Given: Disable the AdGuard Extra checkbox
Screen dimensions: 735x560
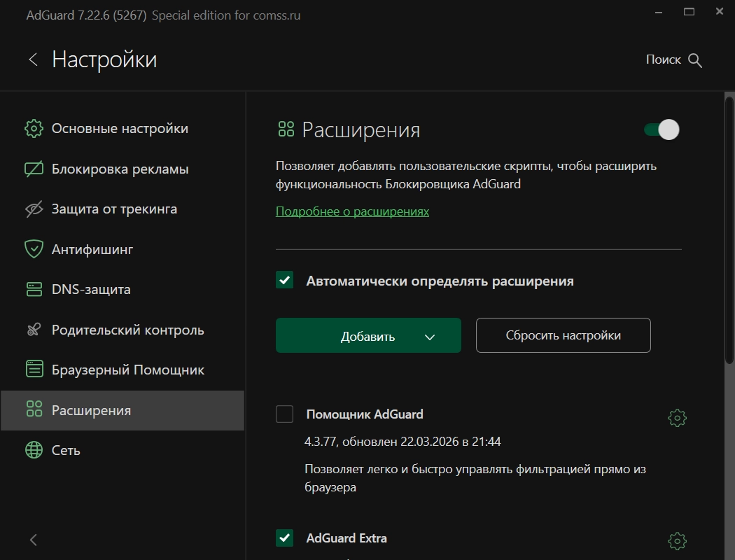Looking at the screenshot, I should click(x=285, y=538).
